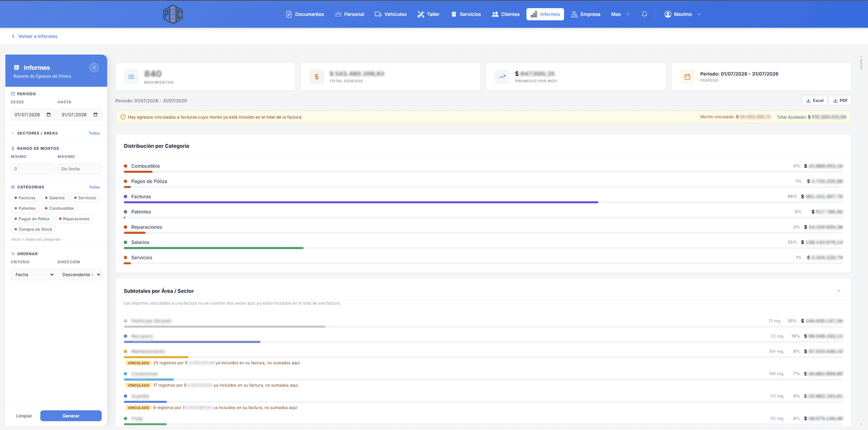
Task: Click the Patentes distribution row label
Action: click(x=141, y=212)
